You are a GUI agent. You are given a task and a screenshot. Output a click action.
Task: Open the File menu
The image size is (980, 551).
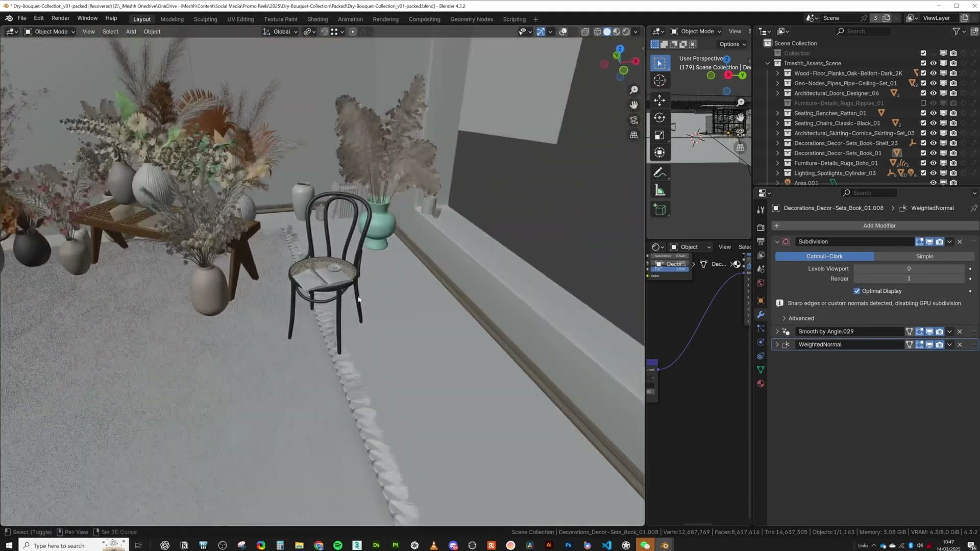22,18
